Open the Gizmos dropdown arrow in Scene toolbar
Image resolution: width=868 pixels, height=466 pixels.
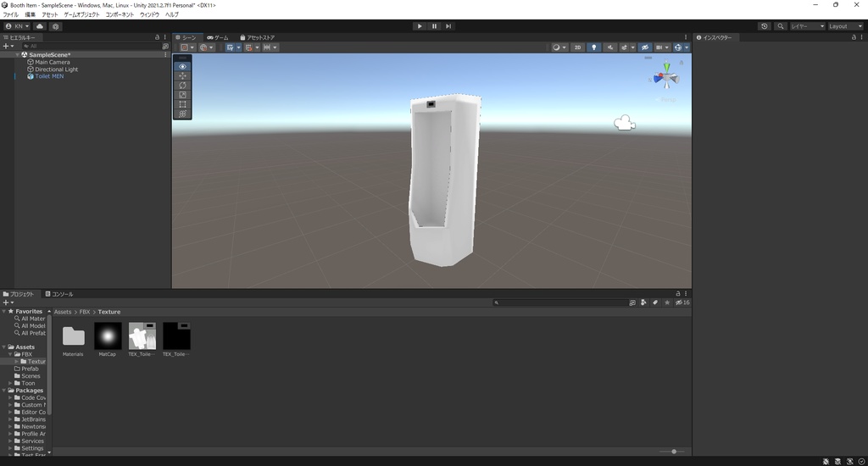(x=687, y=47)
